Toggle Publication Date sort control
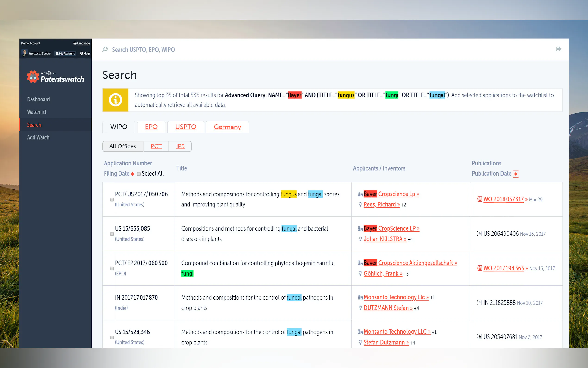Screen dimensions: 588x368 (516, 174)
